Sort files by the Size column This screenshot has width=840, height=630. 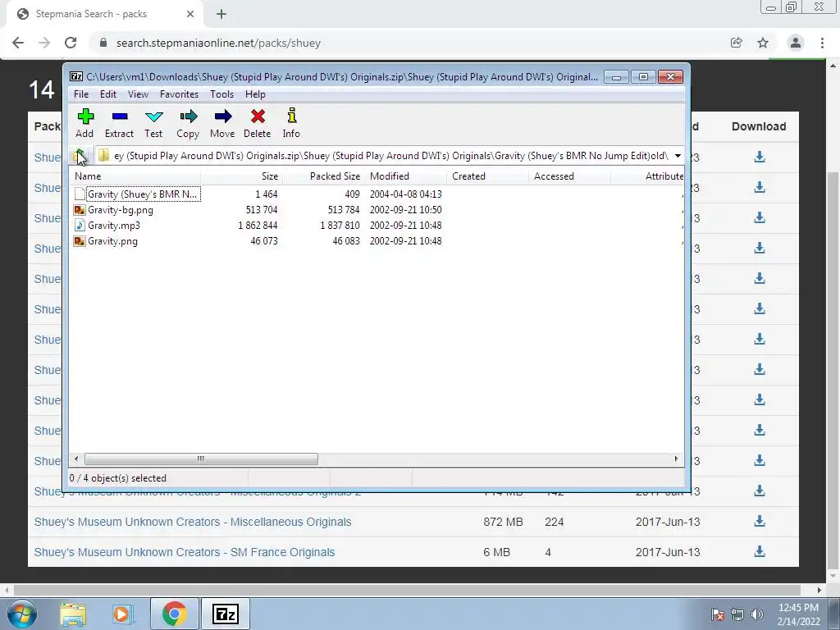(x=242, y=176)
